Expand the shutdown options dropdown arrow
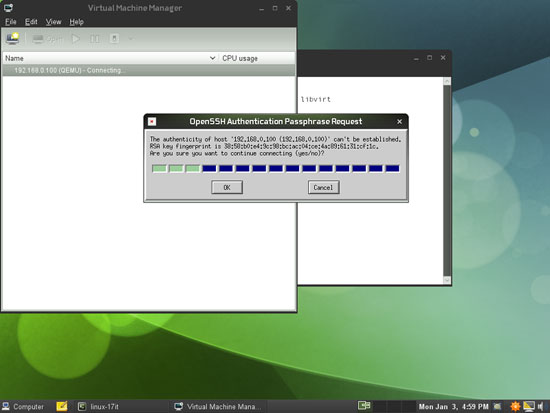Viewport: 550px width, 413px height. [130, 39]
